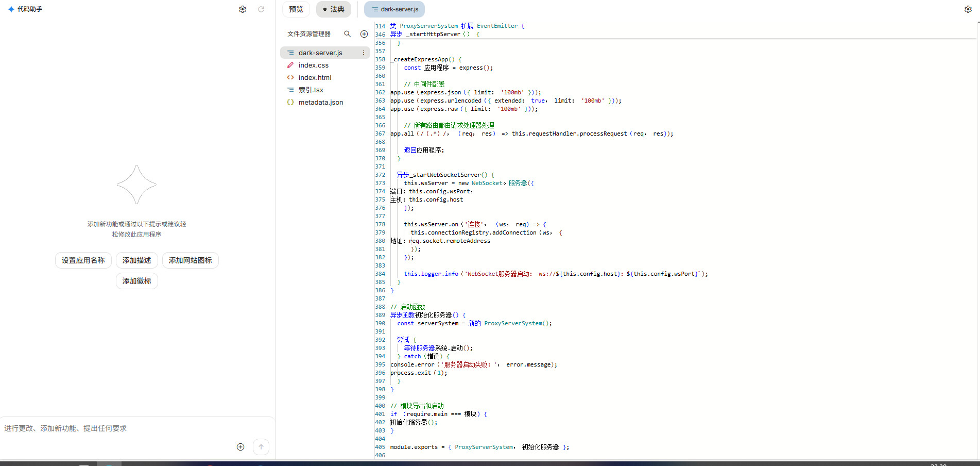Image resolution: width=980 pixels, height=466 pixels.
Task: Click the 添加网站图标 suggestion button
Action: click(x=191, y=260)
